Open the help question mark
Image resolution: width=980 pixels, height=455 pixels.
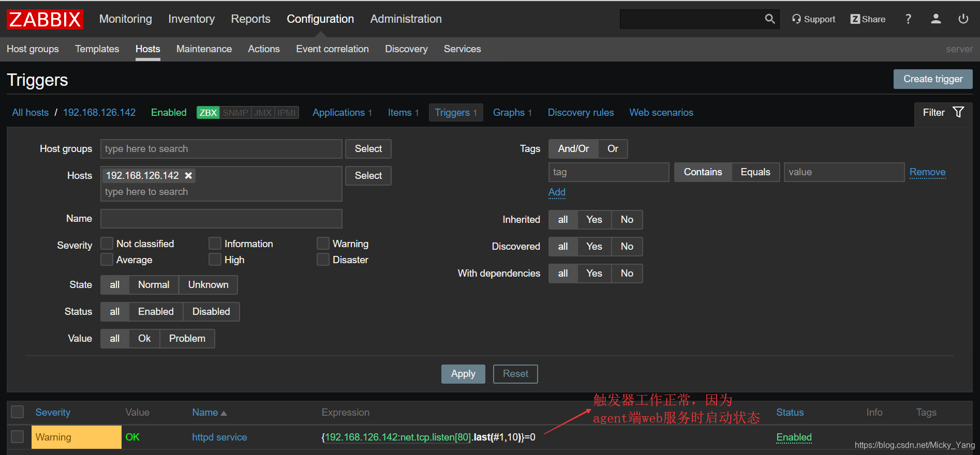(x=908, y=19)
